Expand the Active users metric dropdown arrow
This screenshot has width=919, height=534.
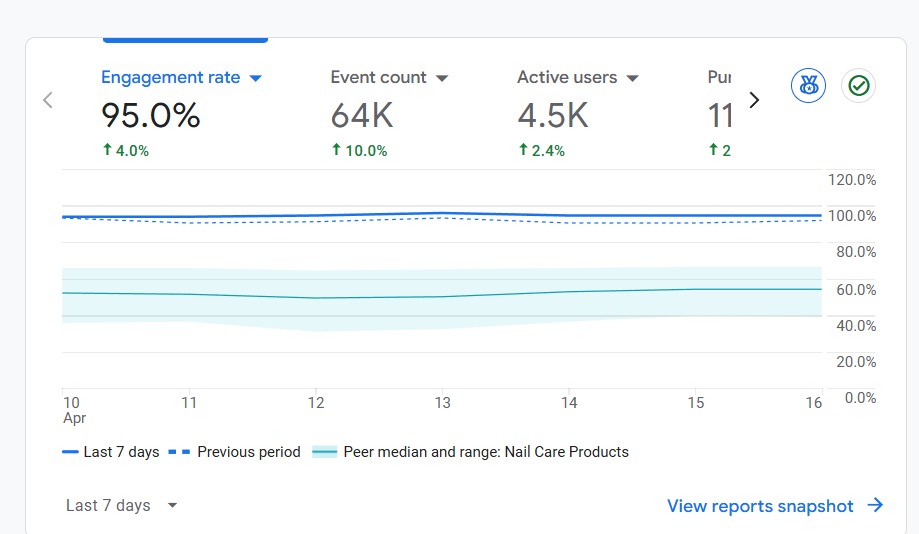point(632,78)
